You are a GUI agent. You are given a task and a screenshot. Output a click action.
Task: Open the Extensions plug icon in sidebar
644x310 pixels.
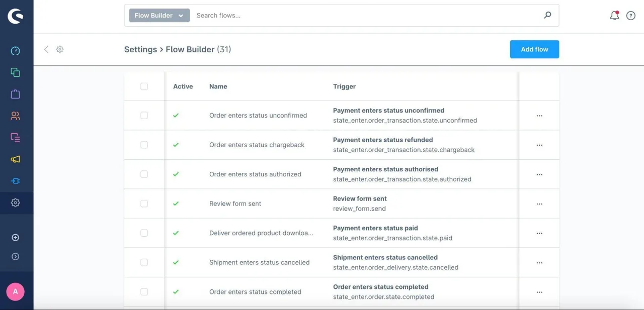point(16,181)
